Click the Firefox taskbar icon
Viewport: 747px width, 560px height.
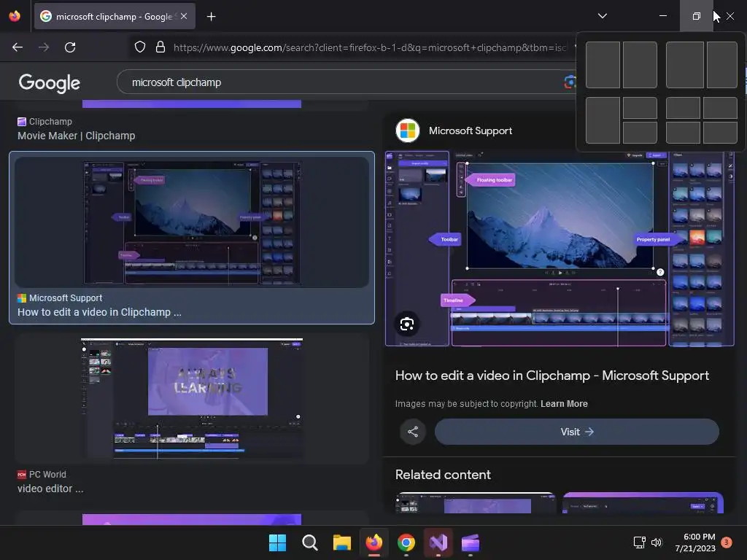tap(374, 542)
